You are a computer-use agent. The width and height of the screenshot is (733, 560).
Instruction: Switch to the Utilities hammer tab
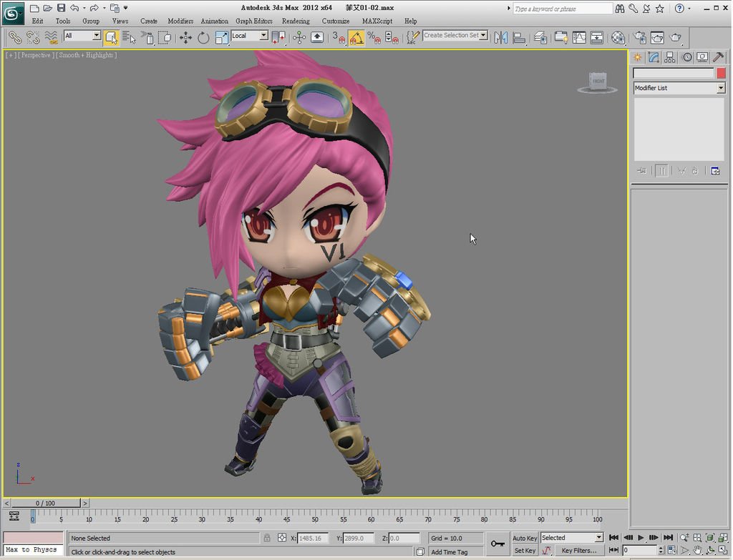(719, 57)
